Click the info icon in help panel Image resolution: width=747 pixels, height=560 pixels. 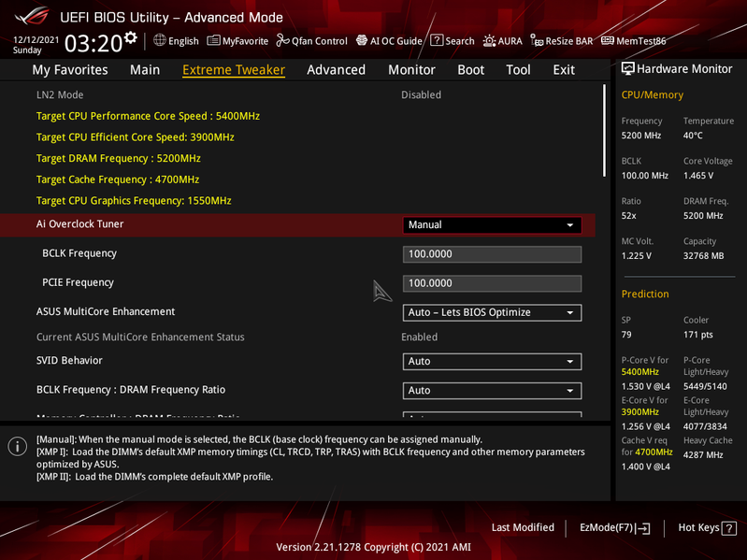click(x=18, y=446)
